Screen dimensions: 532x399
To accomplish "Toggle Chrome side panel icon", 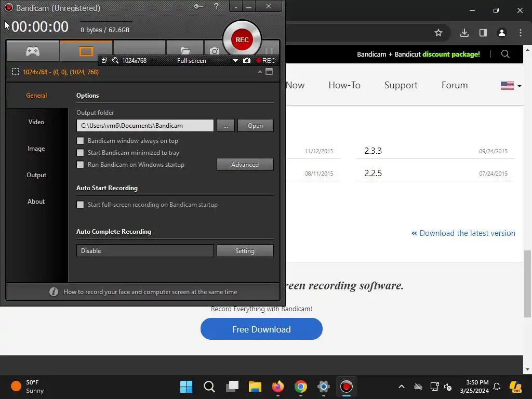I will [483, 33].
